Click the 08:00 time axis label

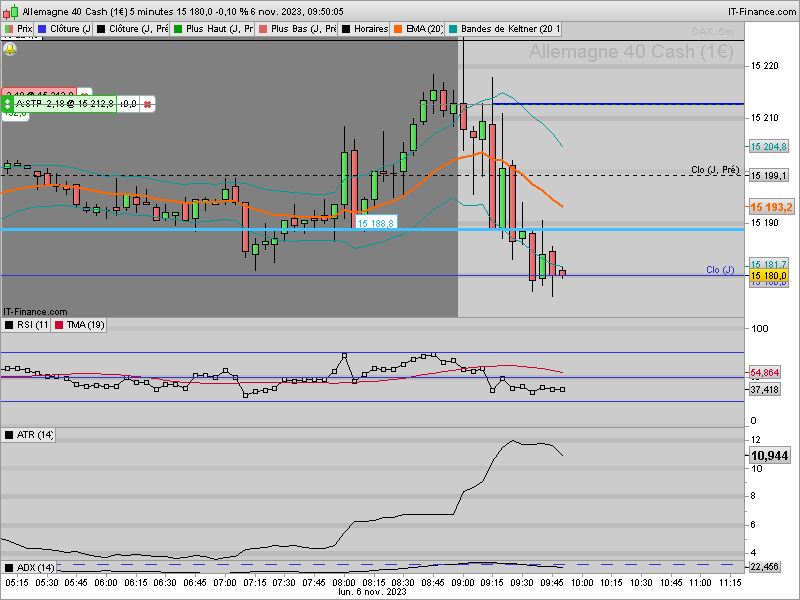[x=343, y=582]
